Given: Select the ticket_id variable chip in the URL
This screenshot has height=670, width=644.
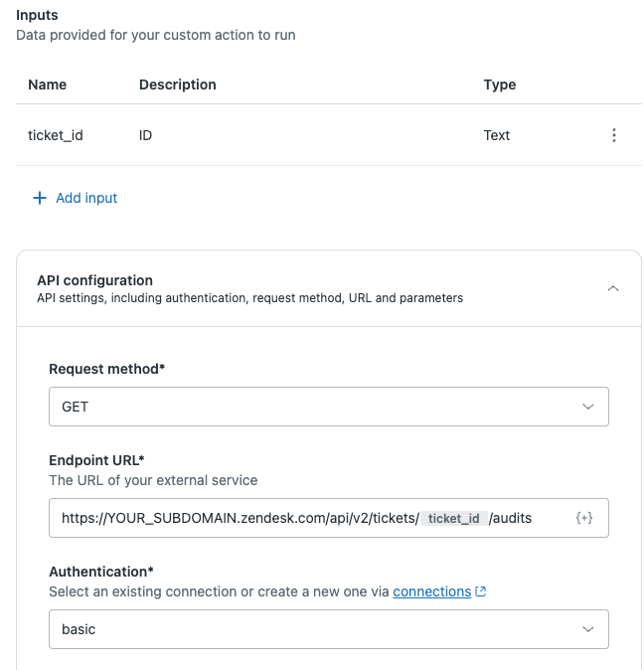Looking at the screenshot, I should coord(454,518).
